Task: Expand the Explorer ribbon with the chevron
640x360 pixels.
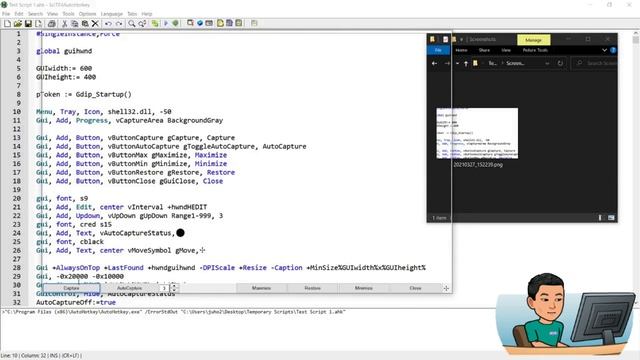Action: tap(604, 50)
